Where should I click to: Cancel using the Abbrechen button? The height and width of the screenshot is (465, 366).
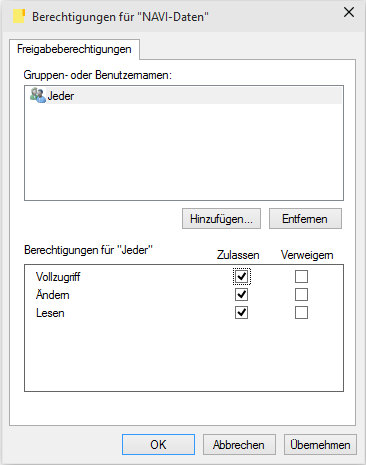[x=239, y=444]
